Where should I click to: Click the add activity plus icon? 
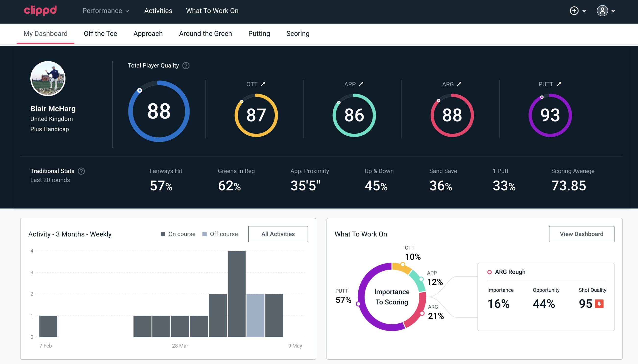[x=574, y=11]
